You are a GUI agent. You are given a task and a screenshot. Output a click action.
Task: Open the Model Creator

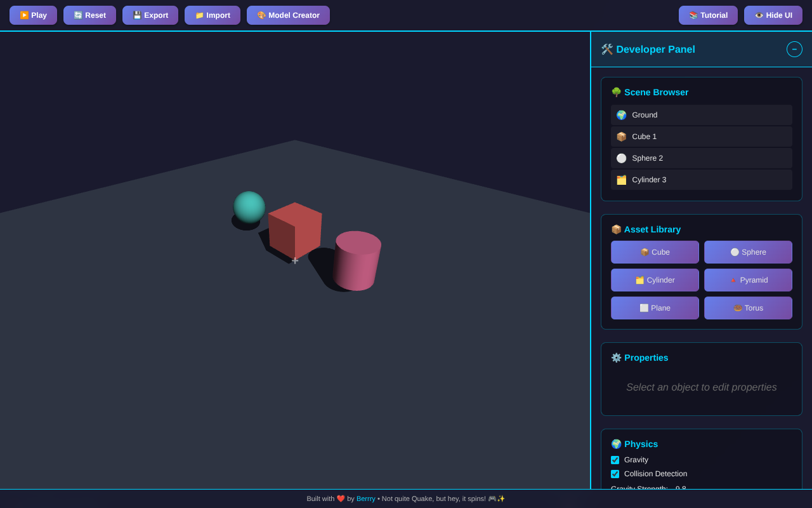pyautogui.click(x=288, y=15)
